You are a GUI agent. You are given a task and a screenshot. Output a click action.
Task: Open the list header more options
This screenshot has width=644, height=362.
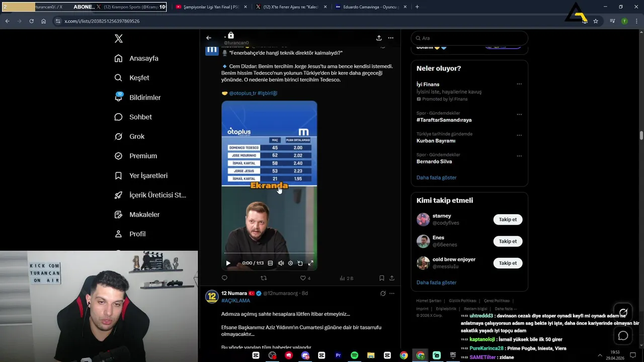[x=391, y=38]
